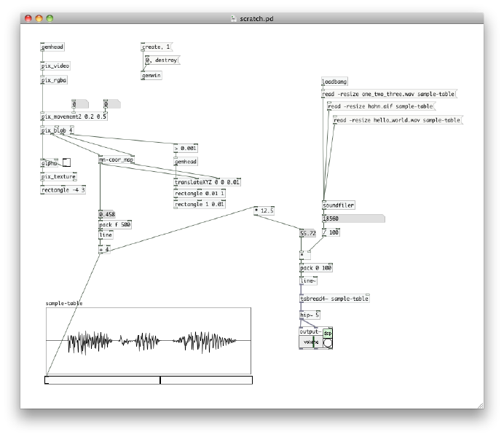Viewport: 504px width, 437px height.
Task: Select the mn-coor_map object
Action: (117, 160)
